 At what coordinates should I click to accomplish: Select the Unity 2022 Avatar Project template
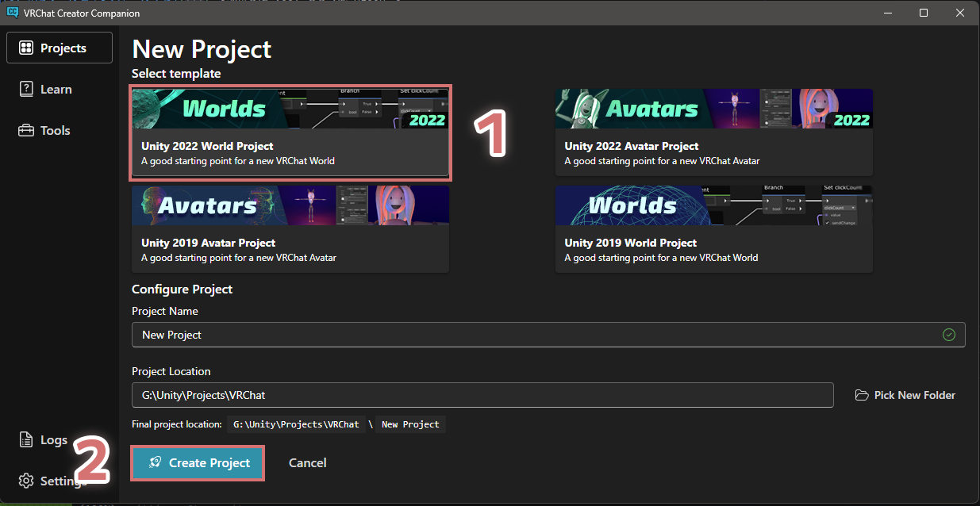point(714,132)
